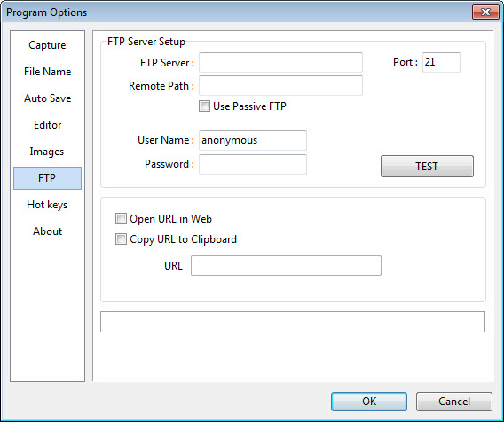The image size is (504, 422).
Task: Go to the Editor options
Action: pyautogui.click(x=47, y=125)
